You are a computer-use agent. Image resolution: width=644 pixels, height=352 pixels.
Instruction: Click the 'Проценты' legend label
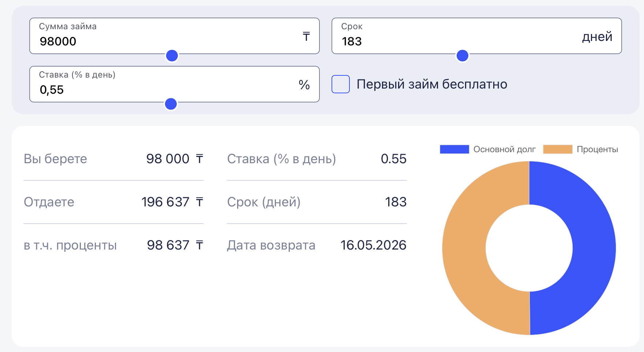point(597,149)
